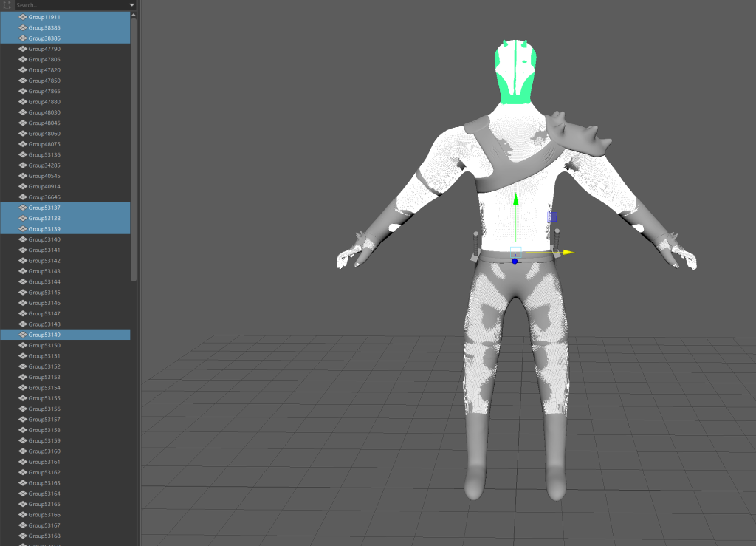Screen dimensions: 756x546
Task: Select Group53149 in the Outliner
Action: coord(44,335)
